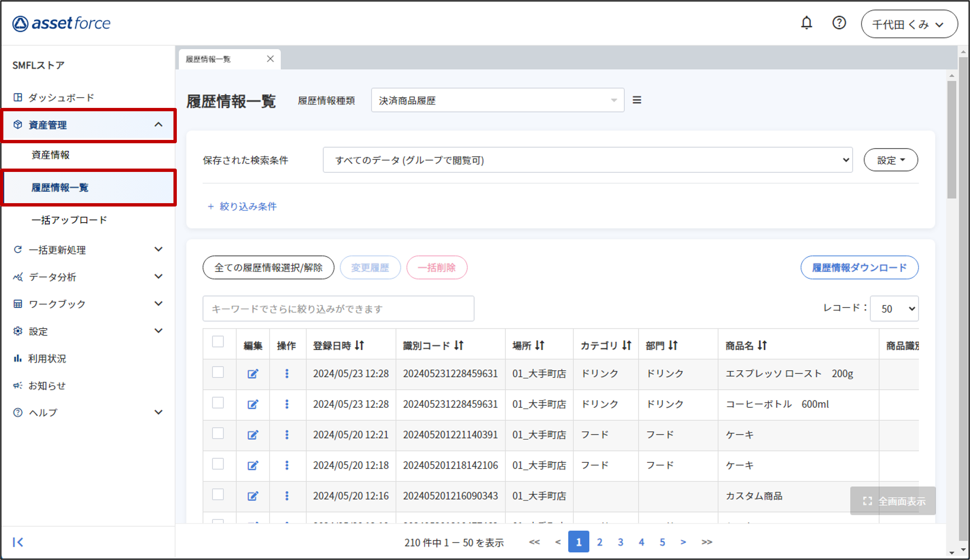Open the help question mark icon in header
Image resolution: width=970 pixels, height=560 pixels.
(x=839, y=23)
